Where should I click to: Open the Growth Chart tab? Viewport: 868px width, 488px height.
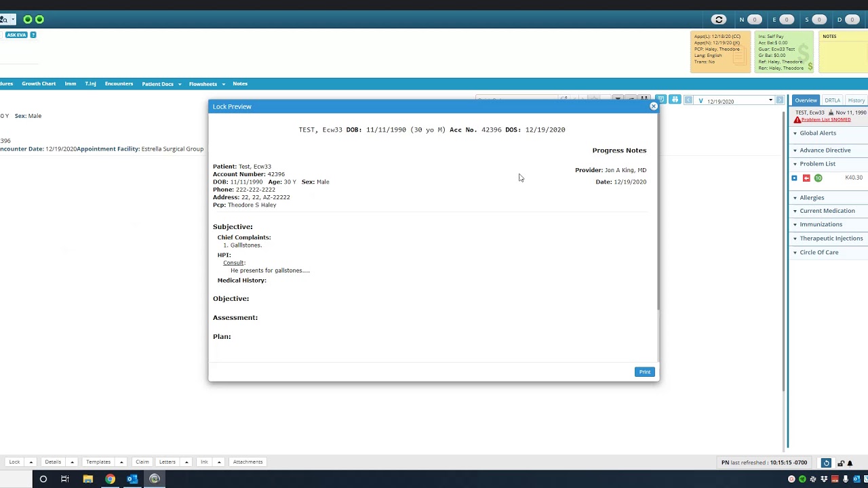click(x=39, y=84)
